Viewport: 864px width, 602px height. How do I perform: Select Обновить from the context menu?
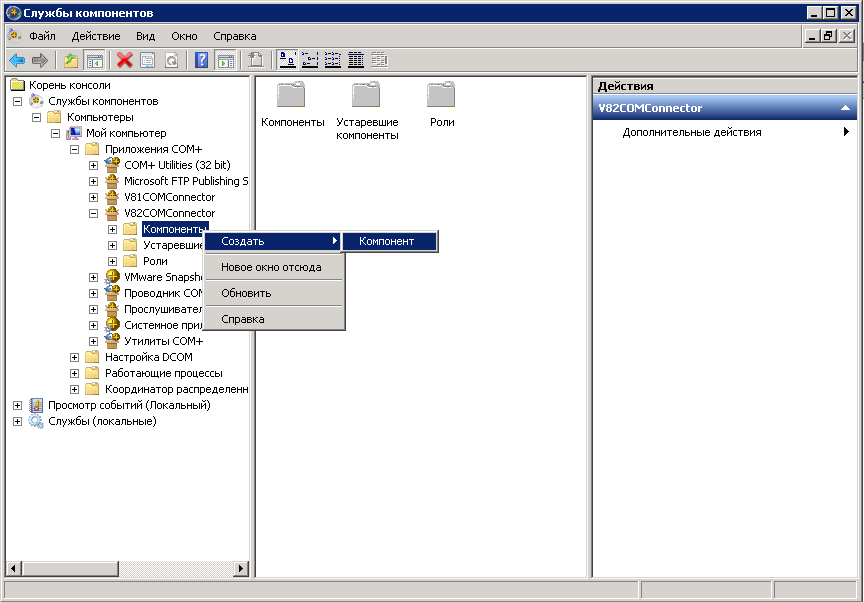[246, 293]
